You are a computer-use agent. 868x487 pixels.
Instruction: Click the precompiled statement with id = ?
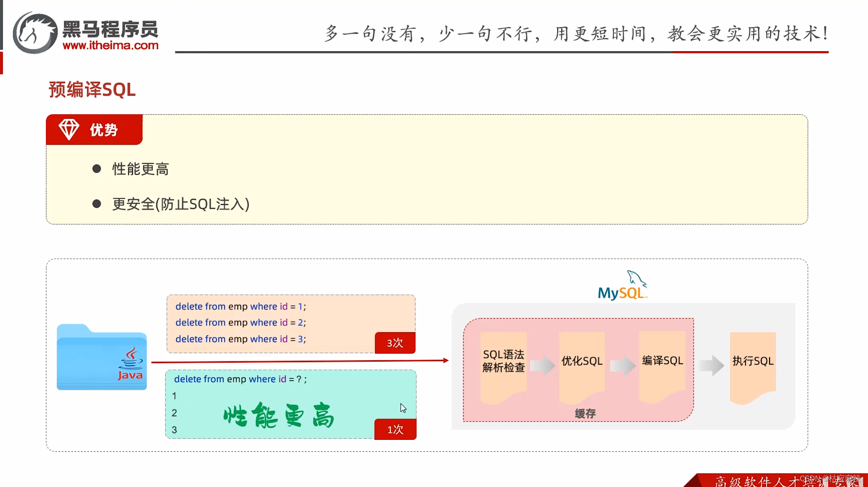240,379
